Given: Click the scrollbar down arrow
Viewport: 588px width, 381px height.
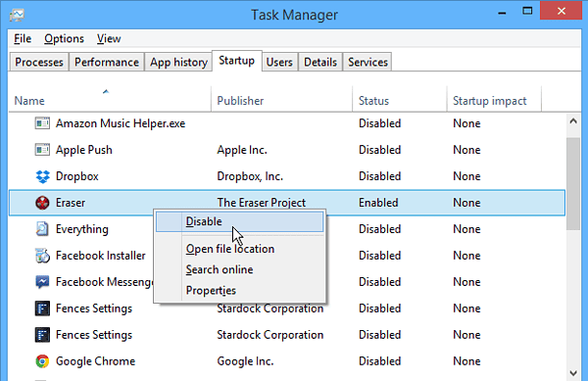Looking at the screenshot, I should [573, 373].
